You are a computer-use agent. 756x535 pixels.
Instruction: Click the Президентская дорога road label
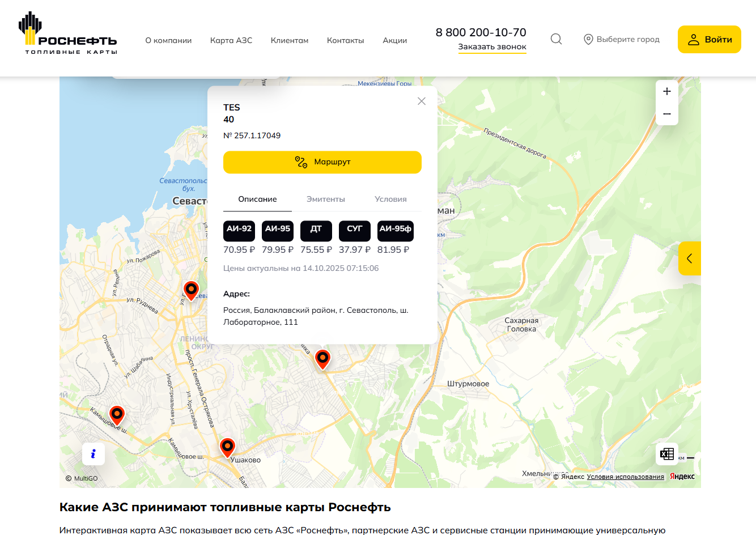pos(515,143)
